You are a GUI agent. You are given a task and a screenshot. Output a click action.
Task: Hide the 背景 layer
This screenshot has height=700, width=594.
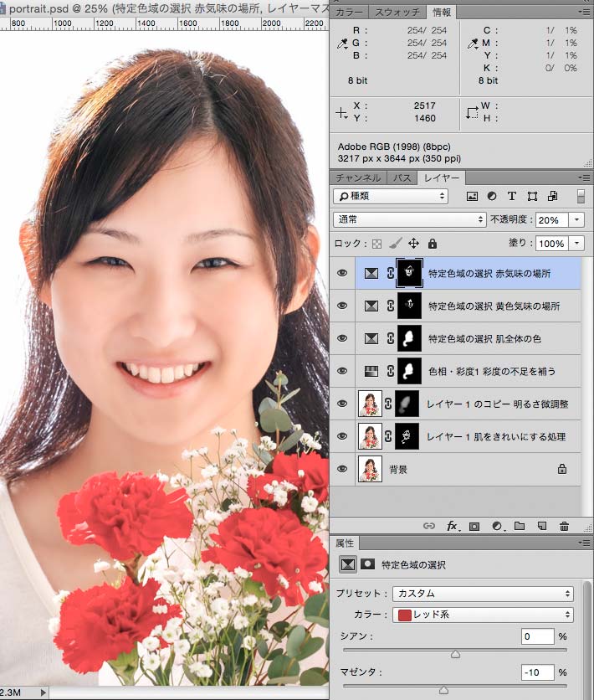click(341, 470)
